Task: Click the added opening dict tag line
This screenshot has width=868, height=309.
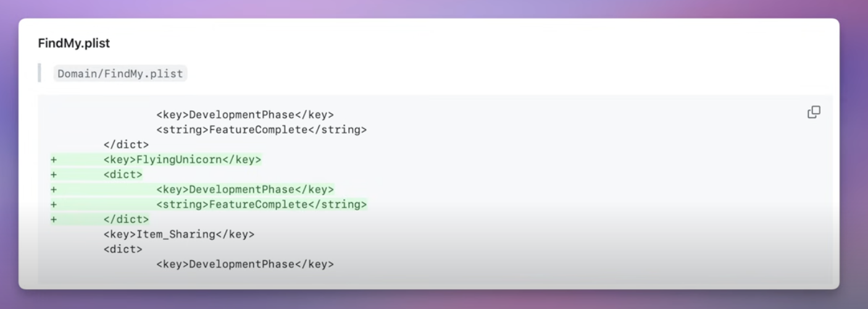Action: tap(123, 174)
